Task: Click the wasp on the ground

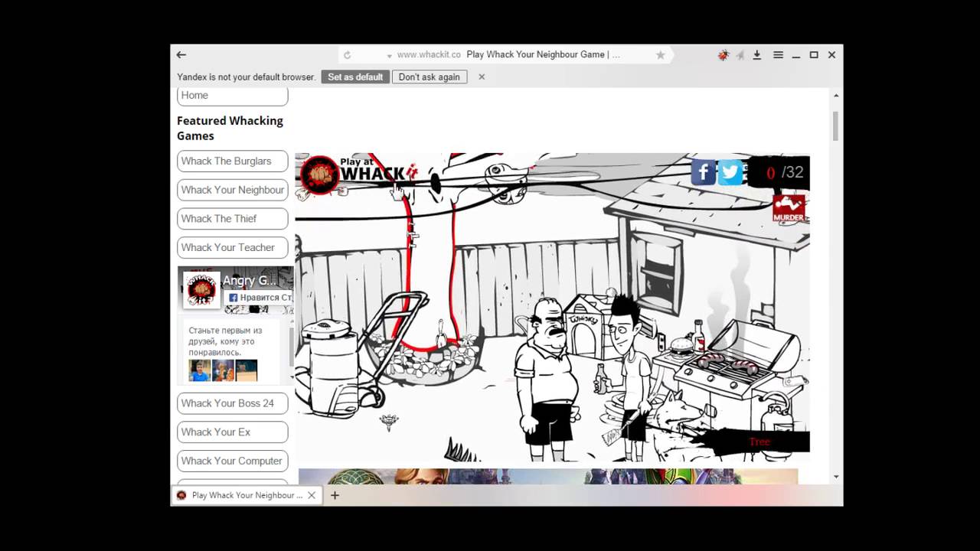Action: [389, 421]
